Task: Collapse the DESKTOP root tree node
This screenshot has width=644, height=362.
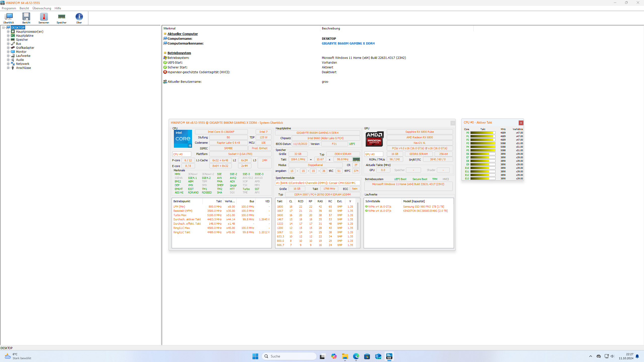Action: (4, 28)
